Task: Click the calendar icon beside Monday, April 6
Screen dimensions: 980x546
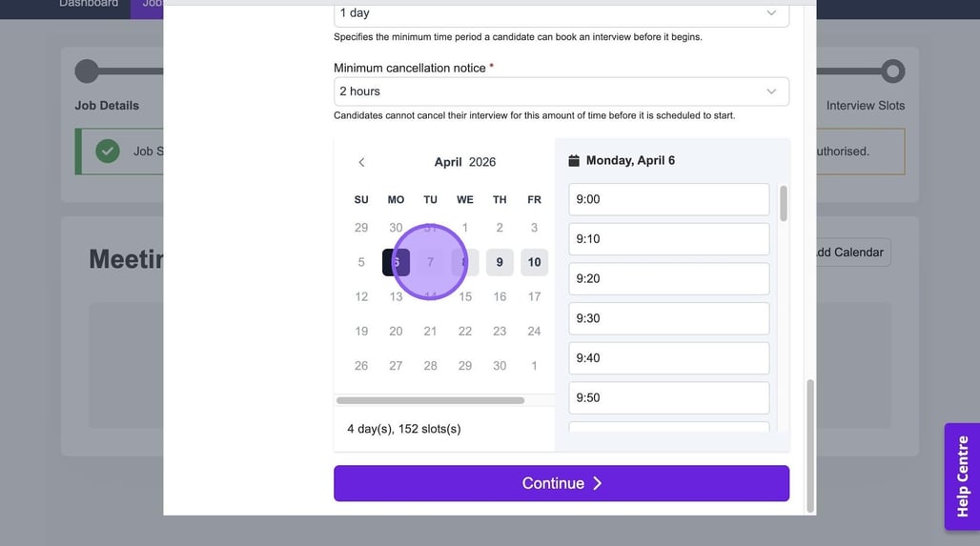Action: pyautogui.click(x=574, y=160)
